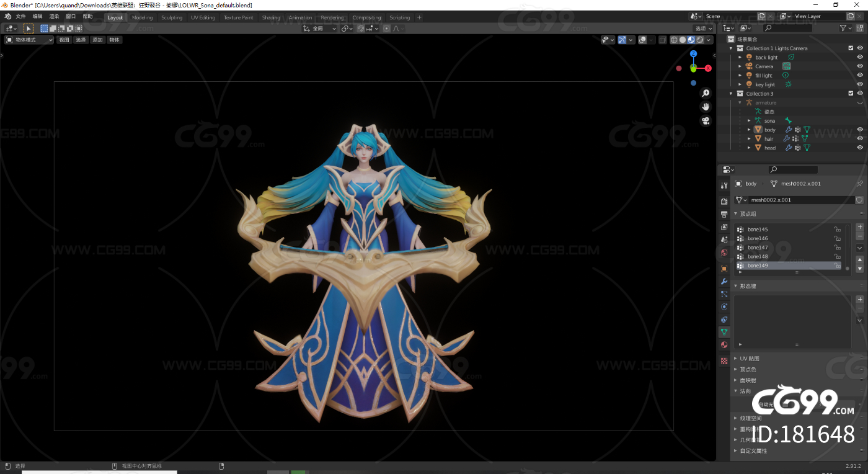The height and width of the screenshot is (474, 868).
Task: Hide fill light with eye icon
Action: coord(860,75)
